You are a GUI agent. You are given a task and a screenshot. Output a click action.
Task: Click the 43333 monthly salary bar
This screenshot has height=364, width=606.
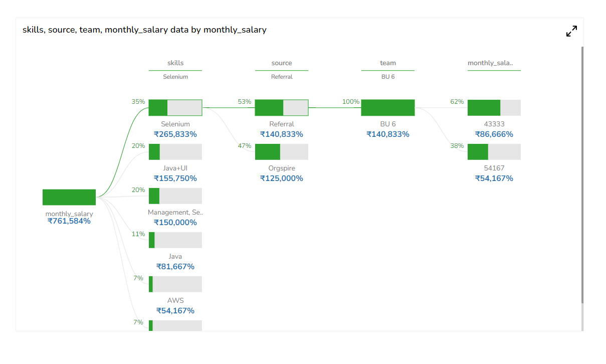tap(494, 108)
